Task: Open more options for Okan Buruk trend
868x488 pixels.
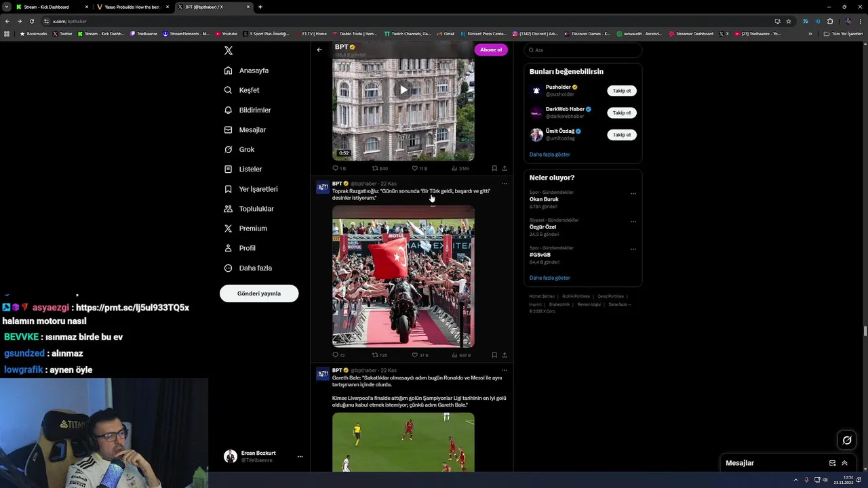Action: click(x=633, y=194)
